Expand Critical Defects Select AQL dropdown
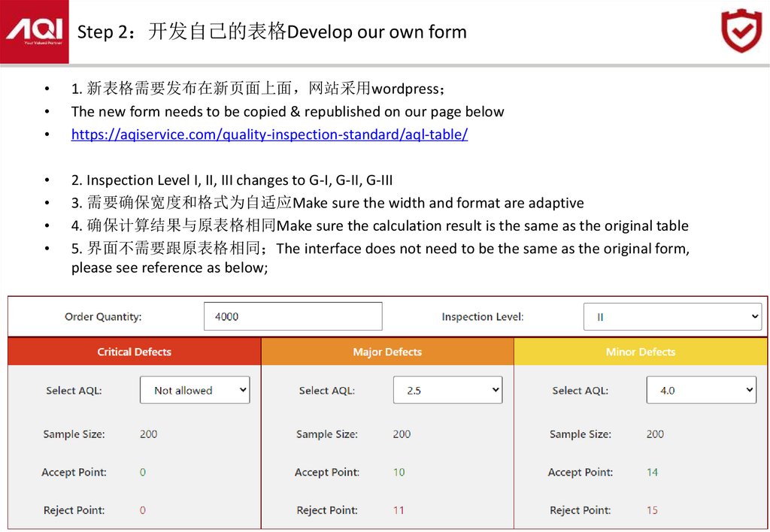 pyautogui.click(x=195, y=390)
